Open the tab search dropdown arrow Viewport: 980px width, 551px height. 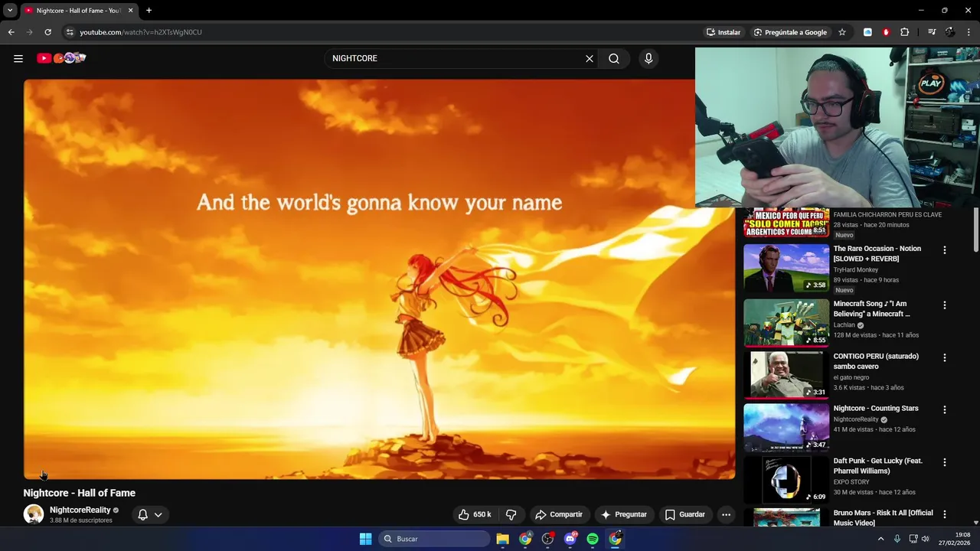[10, 11]
